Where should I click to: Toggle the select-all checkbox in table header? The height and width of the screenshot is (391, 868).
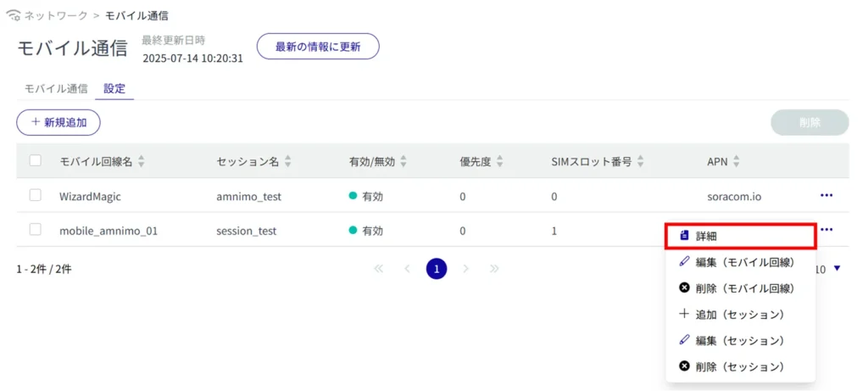(x=36, y=160)
